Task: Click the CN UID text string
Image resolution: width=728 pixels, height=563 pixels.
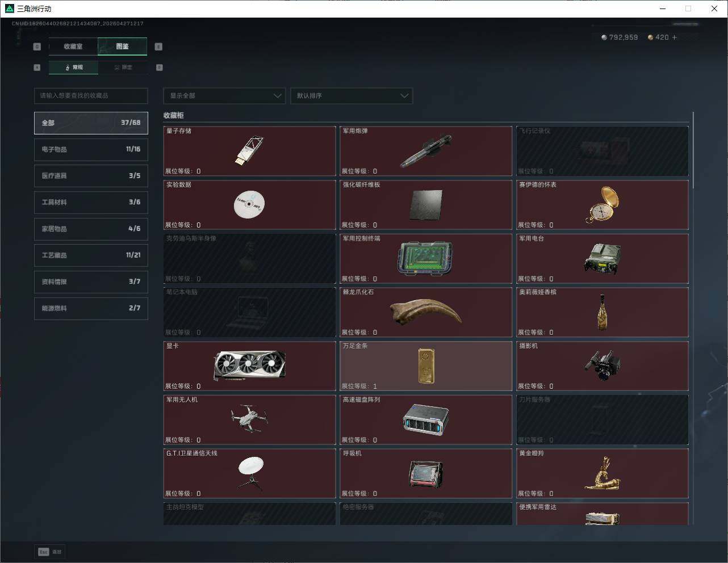Action: pos(78,24)
